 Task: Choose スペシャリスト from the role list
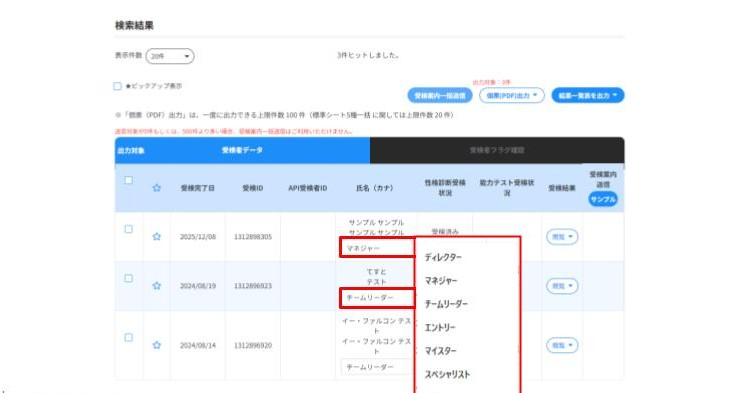[447, 374]
